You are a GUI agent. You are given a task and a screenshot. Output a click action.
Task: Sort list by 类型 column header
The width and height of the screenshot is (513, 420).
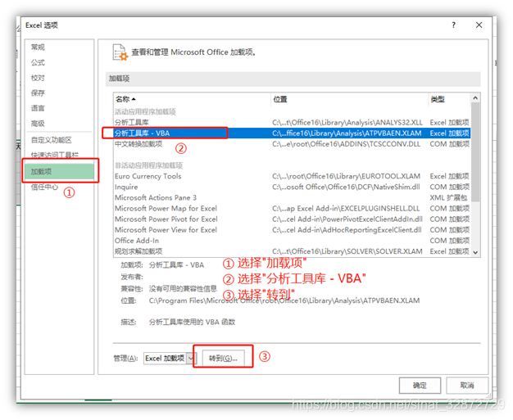[x=449, y=99]
